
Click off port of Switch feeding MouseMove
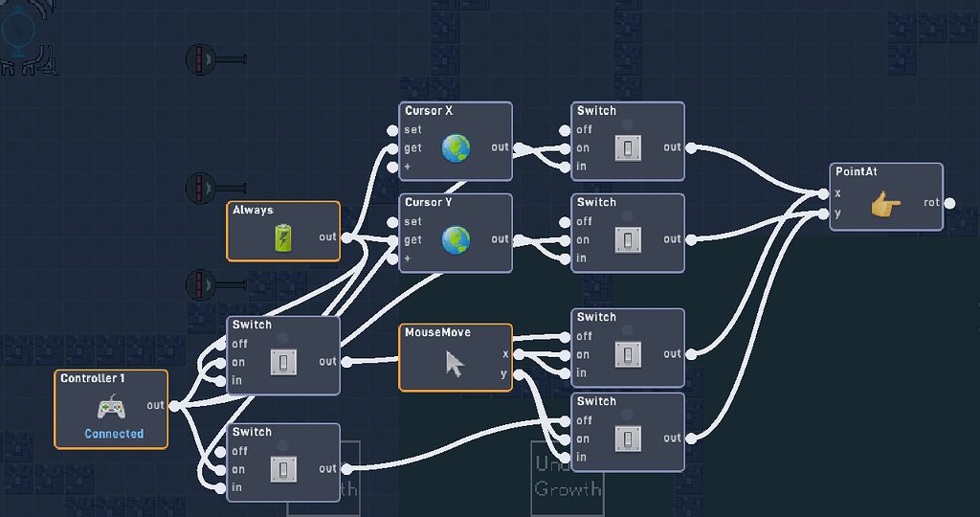click(x=219, y=345)
